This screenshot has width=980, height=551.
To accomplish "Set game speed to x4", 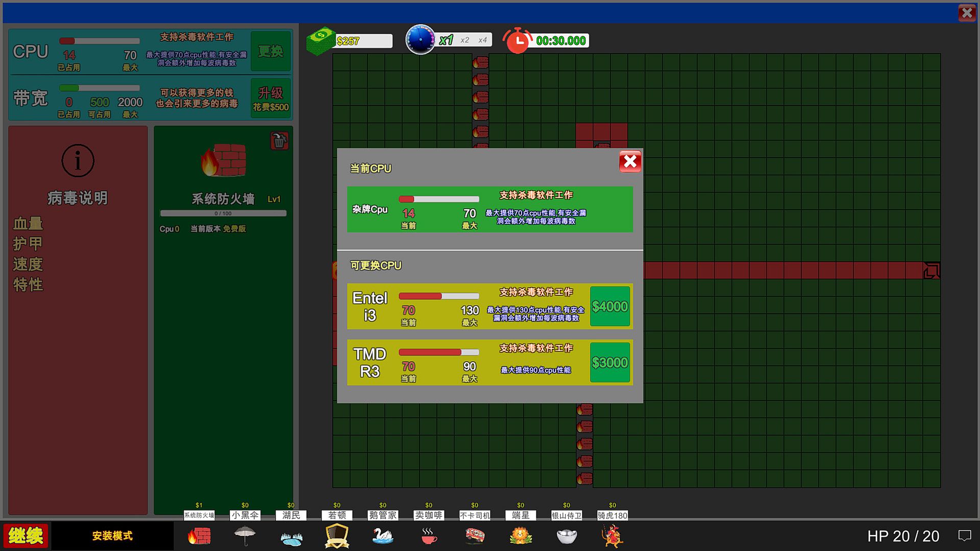I will coord(482,40).
